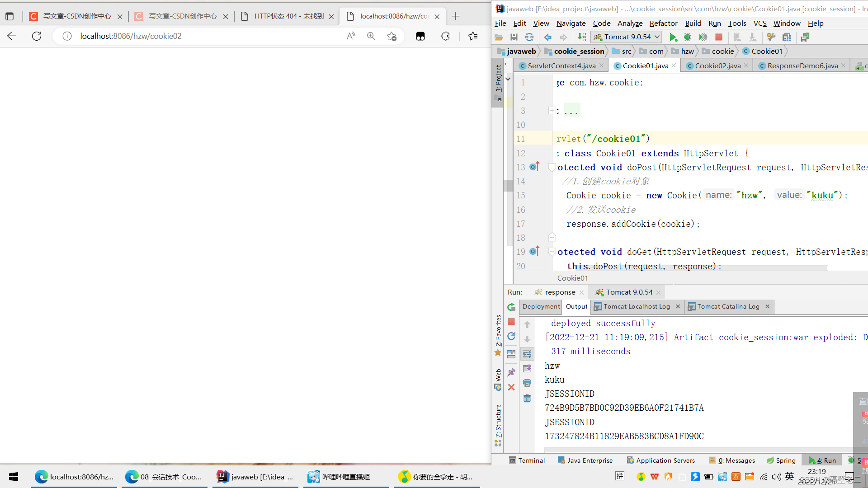Click the green Run button in toolbar
Screen dimensions: 868x488
(x=673, y=37)
